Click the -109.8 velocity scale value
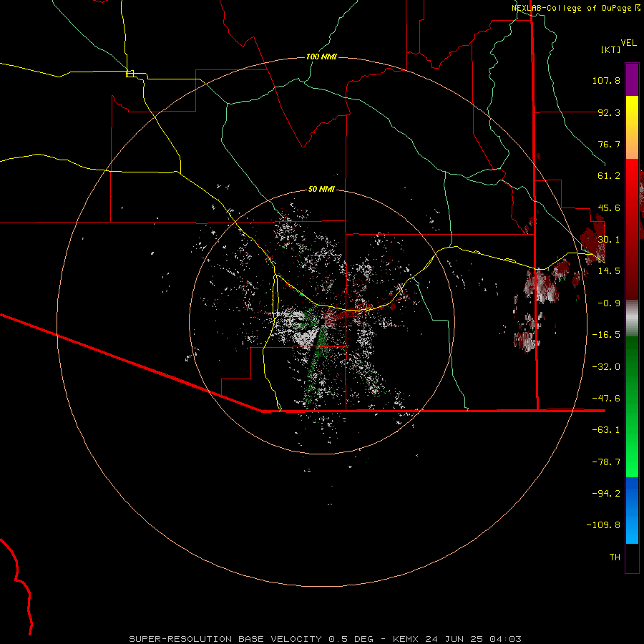Image resolution: width=644 pixels, height=644 pixels. click(x=603, y=525)
